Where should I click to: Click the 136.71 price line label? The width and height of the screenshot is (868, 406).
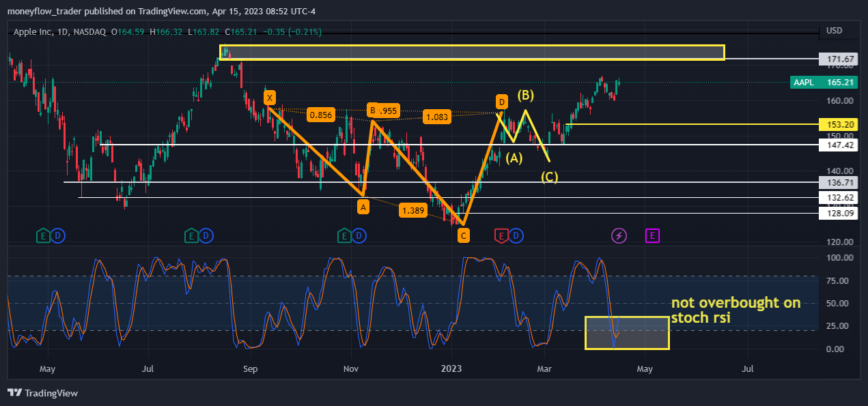(838, 183)
